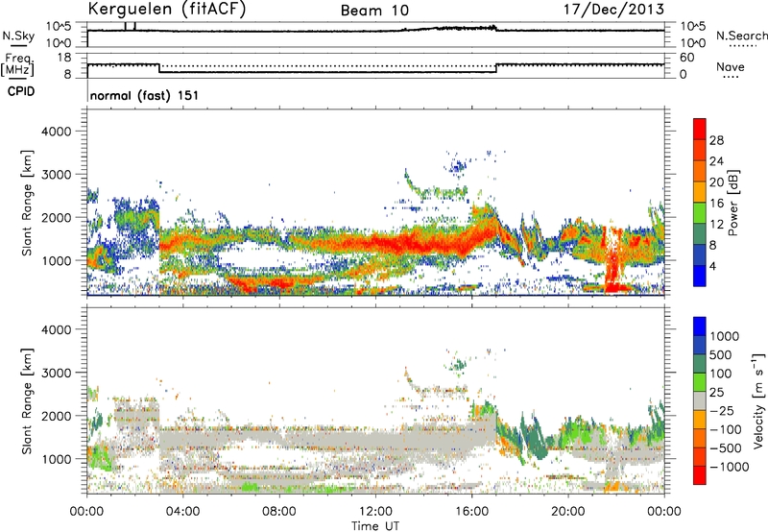Click the "16" tick on Power colorbar
Screen dimensions: 768x532
[x=716, y=204]
